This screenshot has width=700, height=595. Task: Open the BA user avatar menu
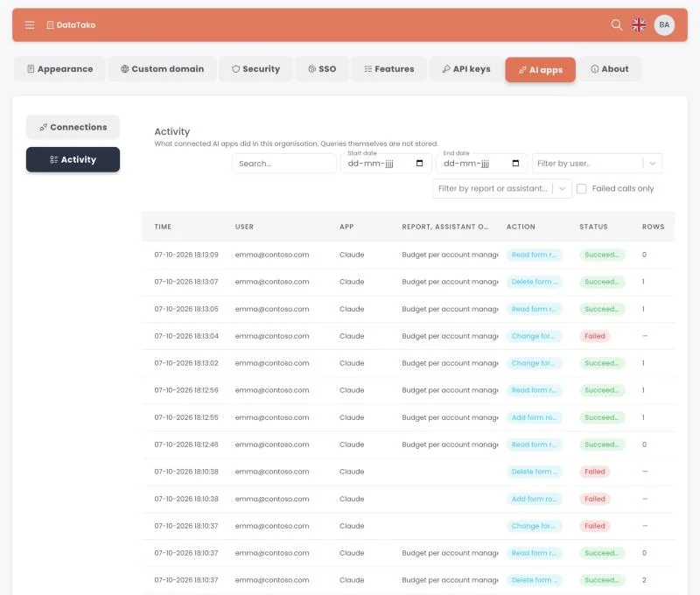tap(664, 25)
